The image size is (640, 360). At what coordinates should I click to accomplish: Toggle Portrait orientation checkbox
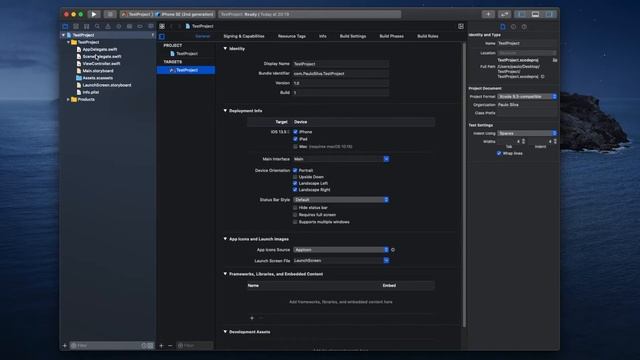click(295, 170)
